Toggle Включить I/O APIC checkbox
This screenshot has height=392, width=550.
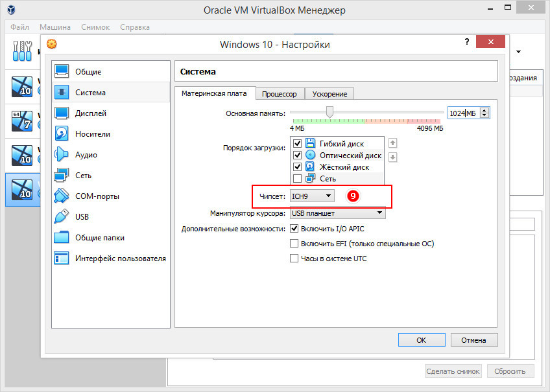tap(294, 229)
